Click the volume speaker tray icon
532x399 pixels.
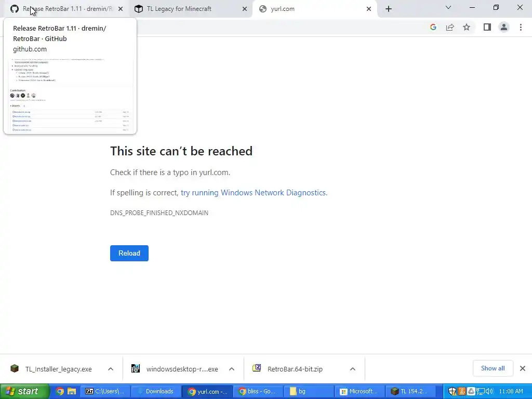click(489, 391)
